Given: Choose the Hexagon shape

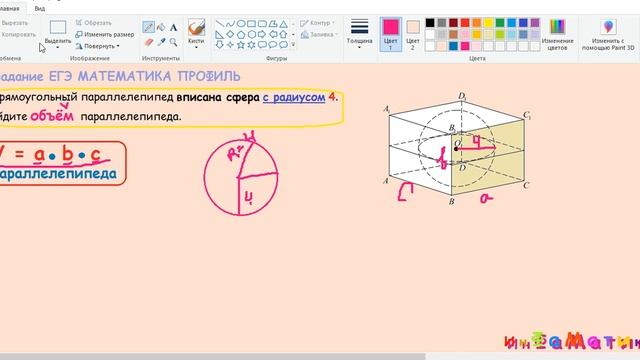Looking at the screenshot, I should pyautogui.click(x=251, y=34).
